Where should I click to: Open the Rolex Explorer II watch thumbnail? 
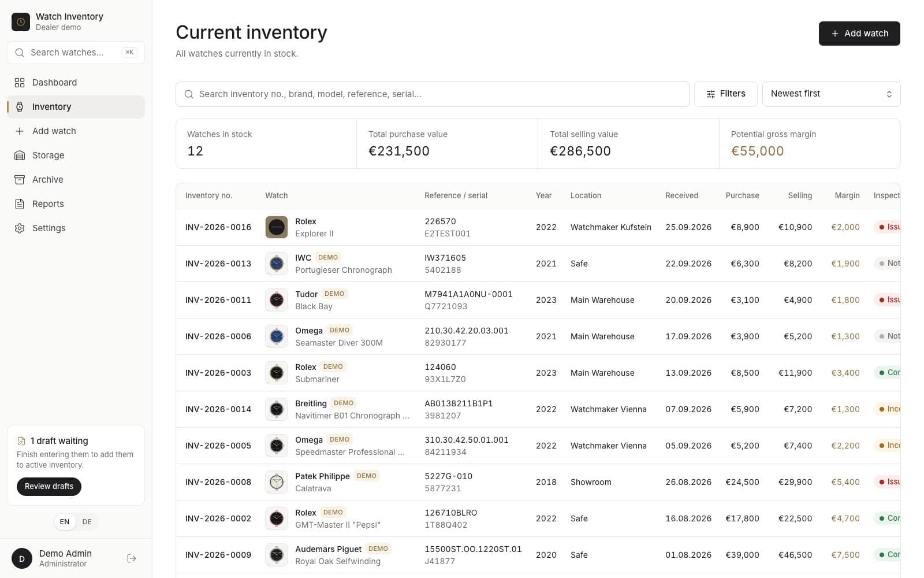pos(277,227)
